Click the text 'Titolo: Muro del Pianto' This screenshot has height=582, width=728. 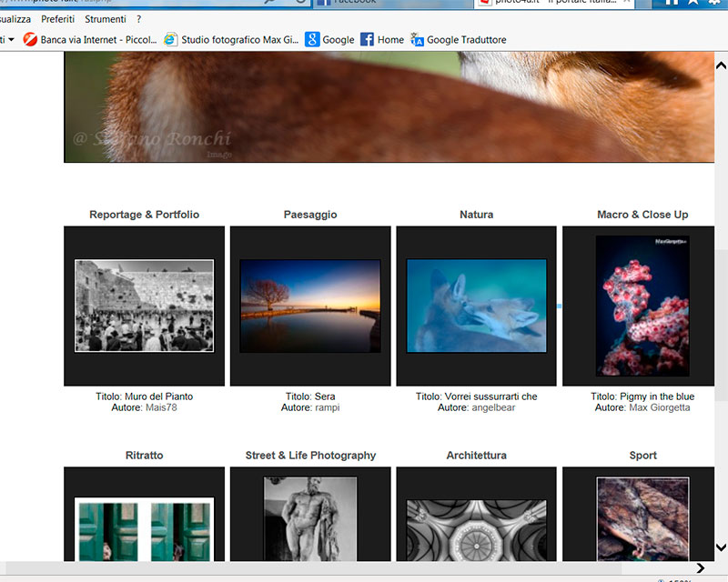pyautogui.click(x=145, y=396)
